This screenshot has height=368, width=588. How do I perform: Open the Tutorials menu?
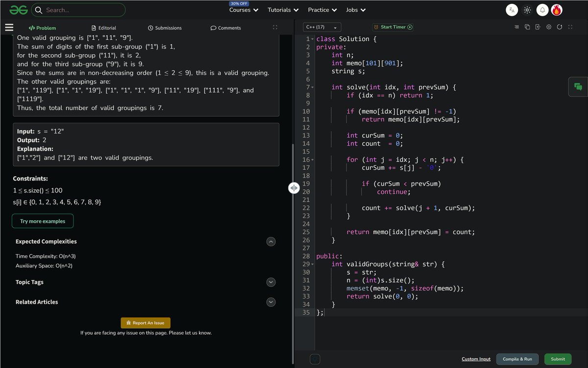point(283,10)
